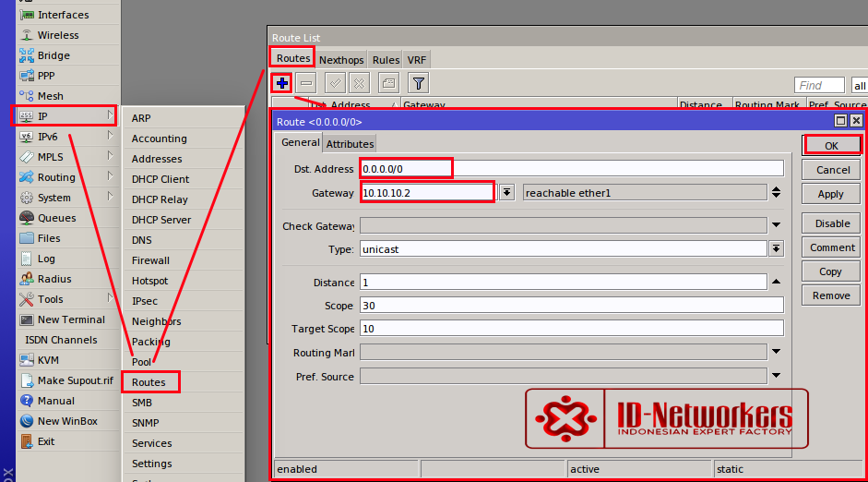Switch to the VRF tab
The width and height of the screenshot is (868, 482).
click(x=417, y=60)
